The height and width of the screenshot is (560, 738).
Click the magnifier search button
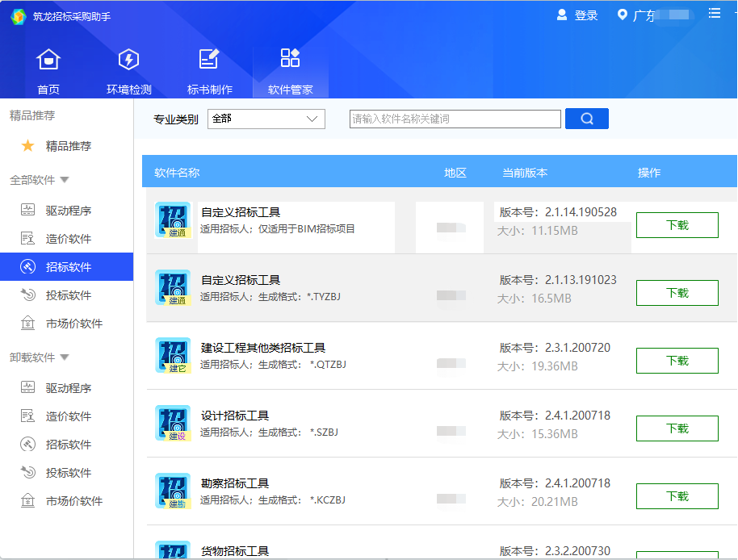point(587,119)
